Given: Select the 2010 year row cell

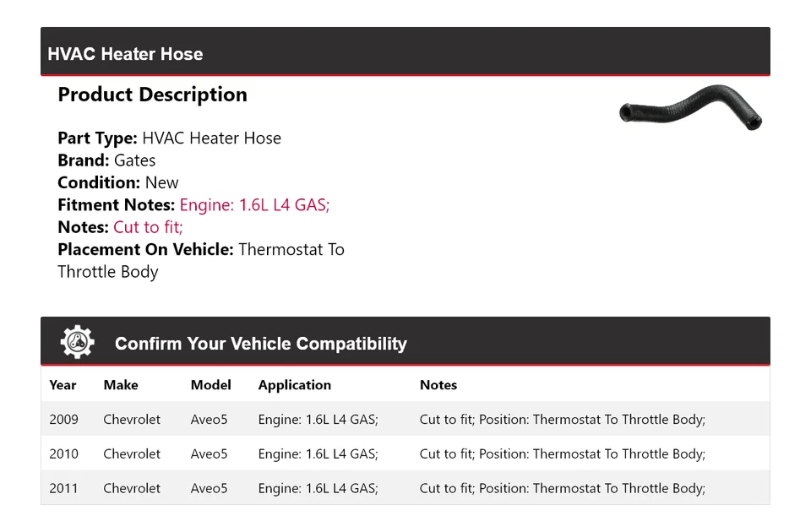Looking at the screenshot, I should coord(63,454).
